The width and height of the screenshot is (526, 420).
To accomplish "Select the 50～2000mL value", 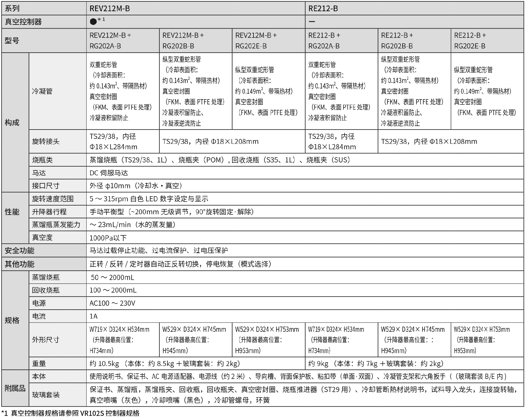I will 113,278.
